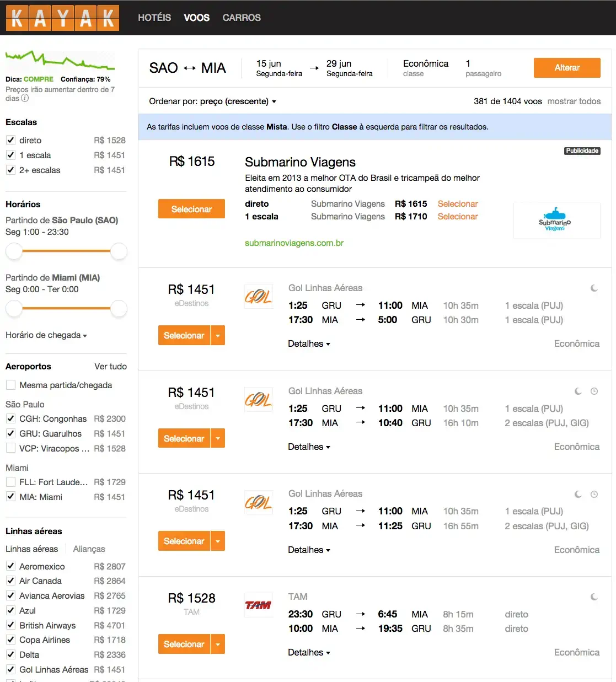Click the left handle of São Paulo departure slider
Viewport: 616px width, 682px height.
click(x=14, y=251)
